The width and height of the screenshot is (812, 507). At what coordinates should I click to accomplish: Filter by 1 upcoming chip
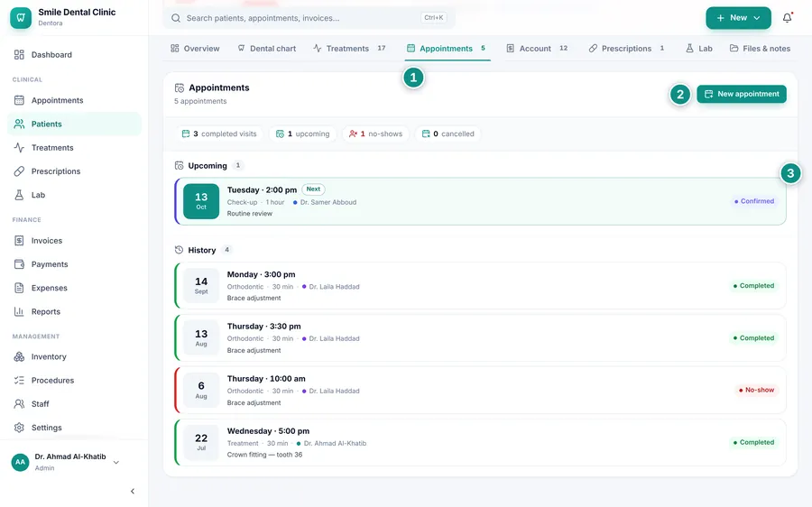pyautogui.click(x=302, y=134)
